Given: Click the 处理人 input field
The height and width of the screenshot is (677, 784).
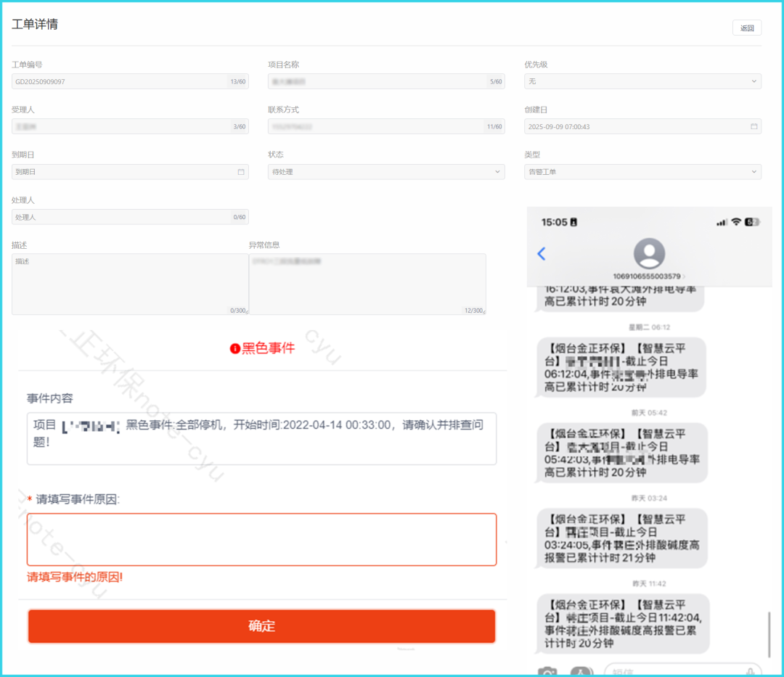Looking at the screenshot, I should (129, 217).
